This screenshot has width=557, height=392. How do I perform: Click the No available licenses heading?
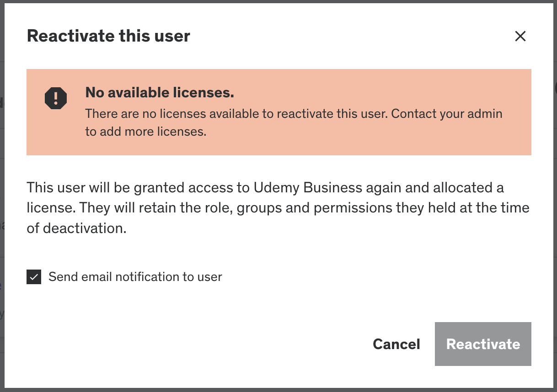[x=160, y=93]
